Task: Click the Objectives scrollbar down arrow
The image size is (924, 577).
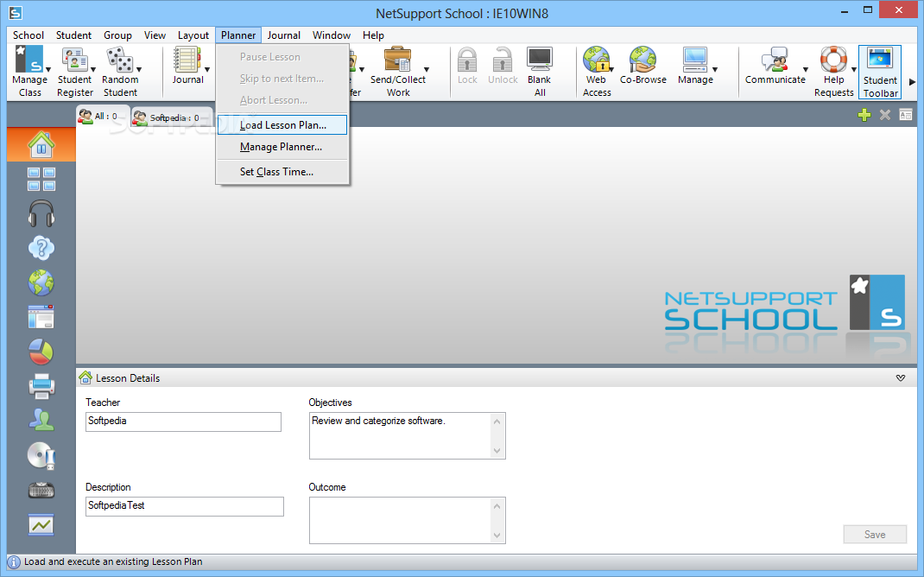Action: 497,451
